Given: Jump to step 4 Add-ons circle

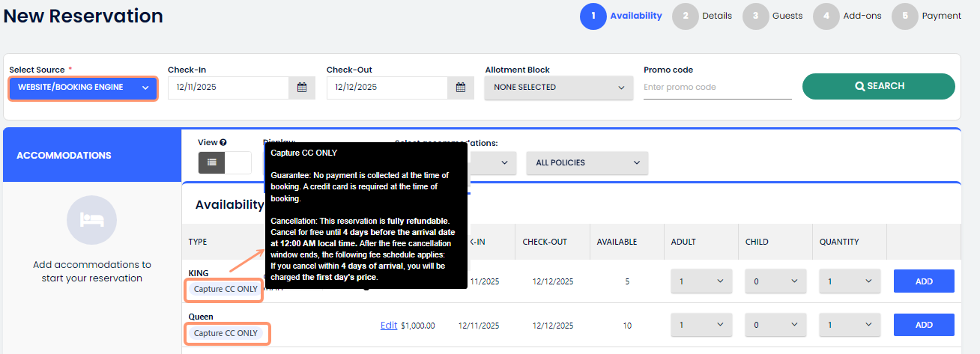Looking at the screenshot, I should click(x=826, y=16).
